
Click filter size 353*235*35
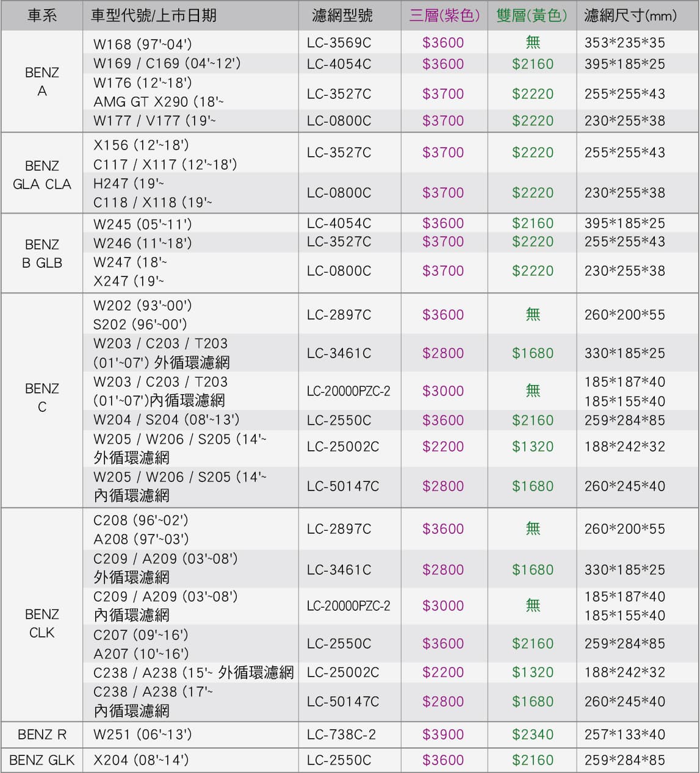(x=625, y=43)
